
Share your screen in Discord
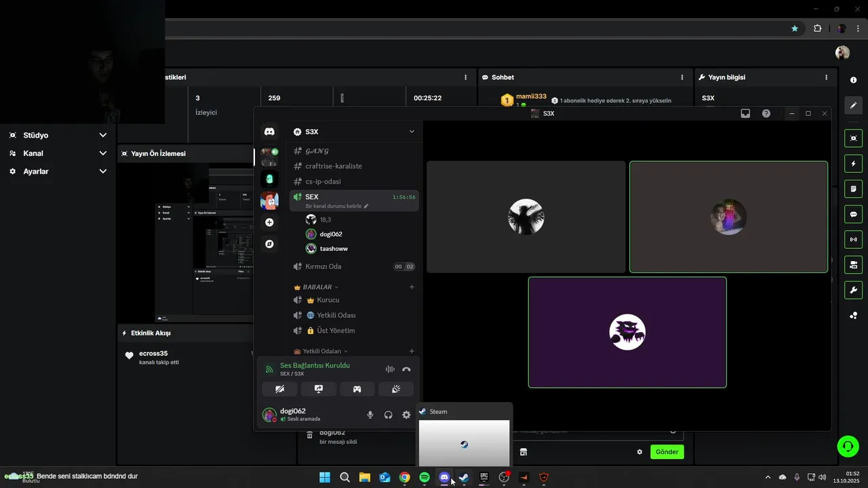coord(318,389)
